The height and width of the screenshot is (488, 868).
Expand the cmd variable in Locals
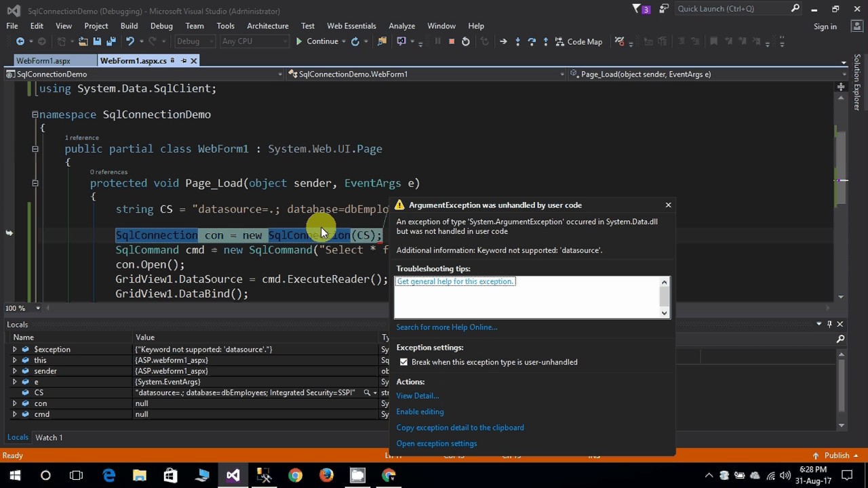[14, 415]
